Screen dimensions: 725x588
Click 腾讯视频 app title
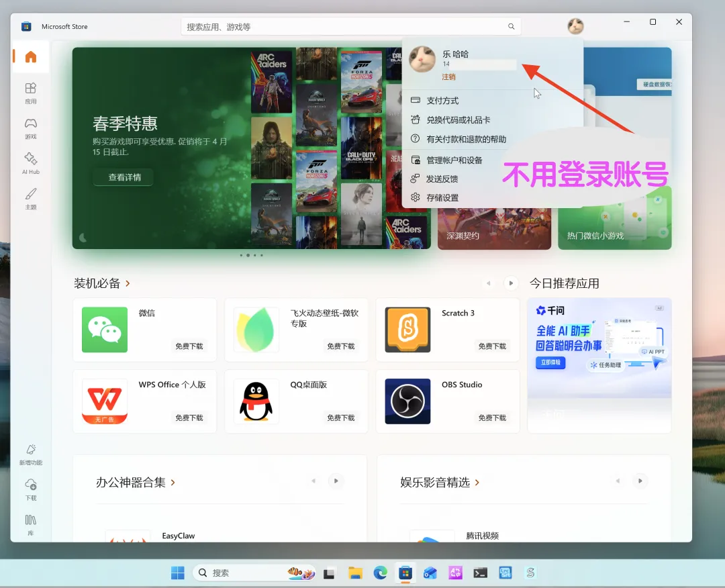pos(482,536)
